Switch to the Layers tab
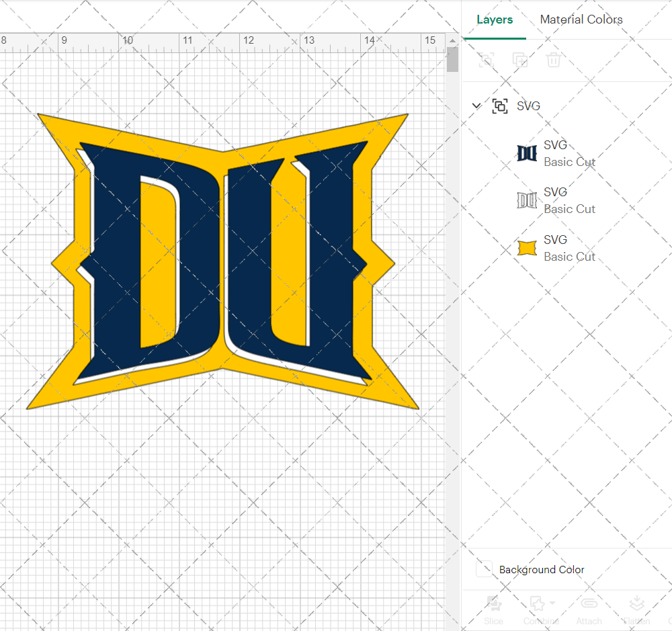Screen dimensions: 672x631 (x=495, y=19)
